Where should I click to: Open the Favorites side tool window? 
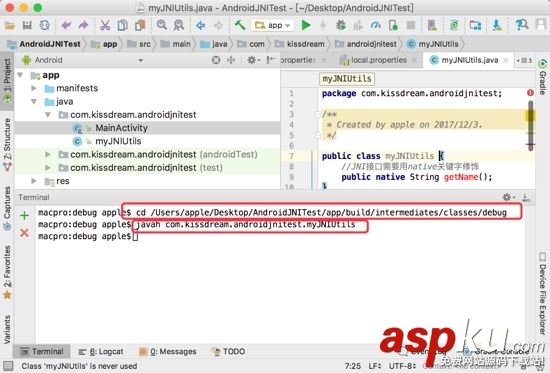coord(7,272)
